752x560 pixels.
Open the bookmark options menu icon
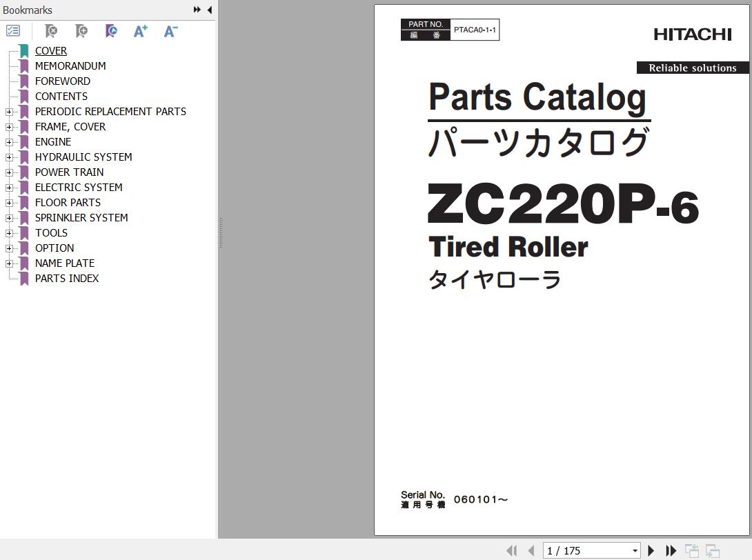[13, 31]
